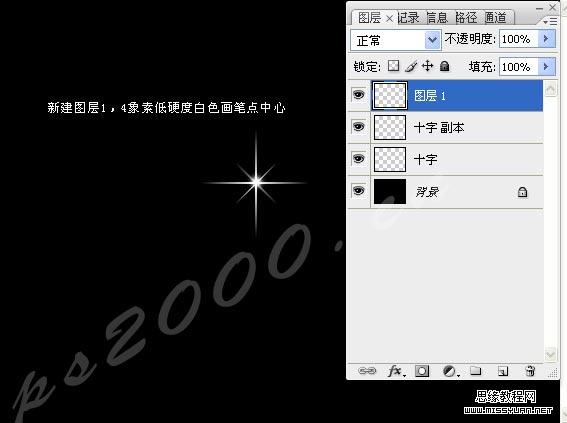Click the 不透明度 100% value field
Viewport: 567px width, 423px height.
[519, 39]
